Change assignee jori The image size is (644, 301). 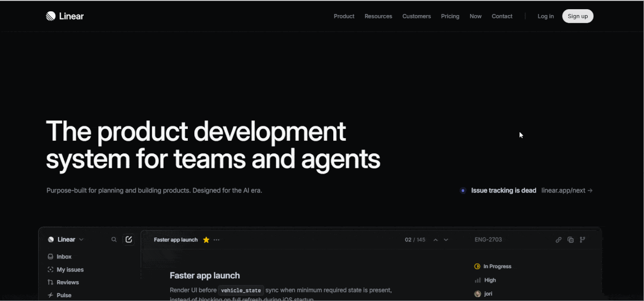point(484,294)
